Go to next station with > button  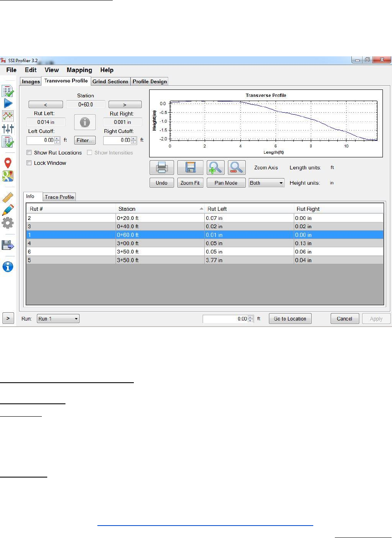(x=125, y=105)
